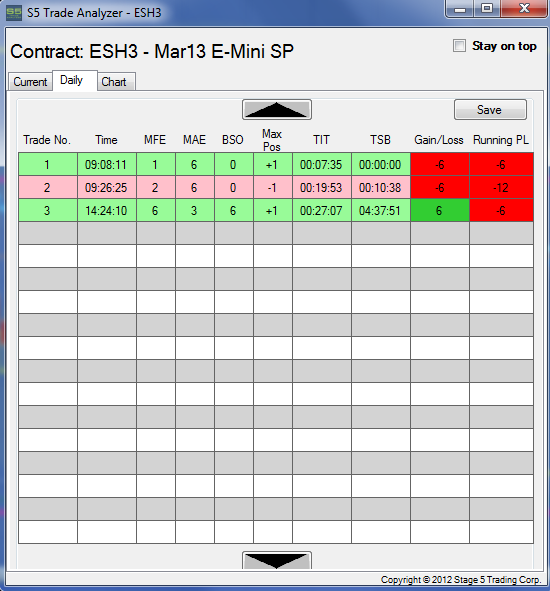This screenshot has height=591, width=550.
Task: Select trade number 3 cell
Action: point(48,210)
